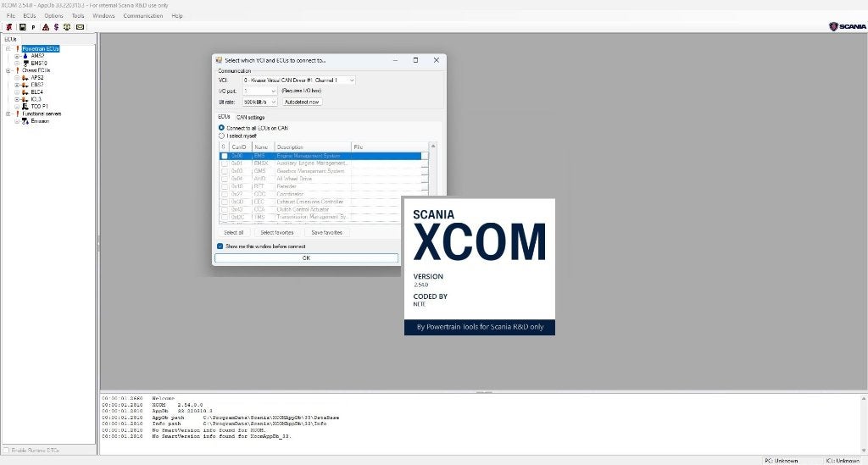This screenshot has height=465, width=868.
Task: Select Connect to all ECUs on CAN
Action: point(221,128)
